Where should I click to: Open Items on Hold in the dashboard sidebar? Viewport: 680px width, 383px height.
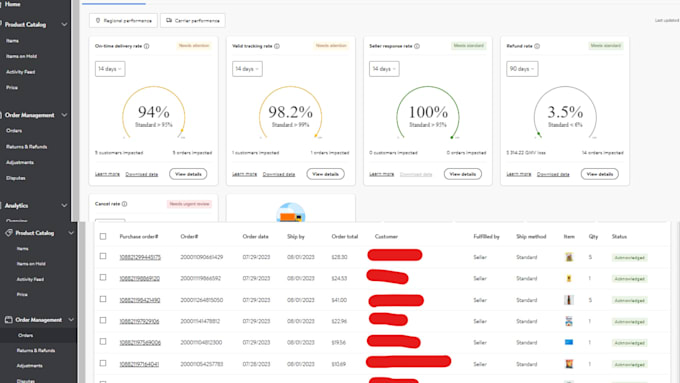(x=21, y=56)
